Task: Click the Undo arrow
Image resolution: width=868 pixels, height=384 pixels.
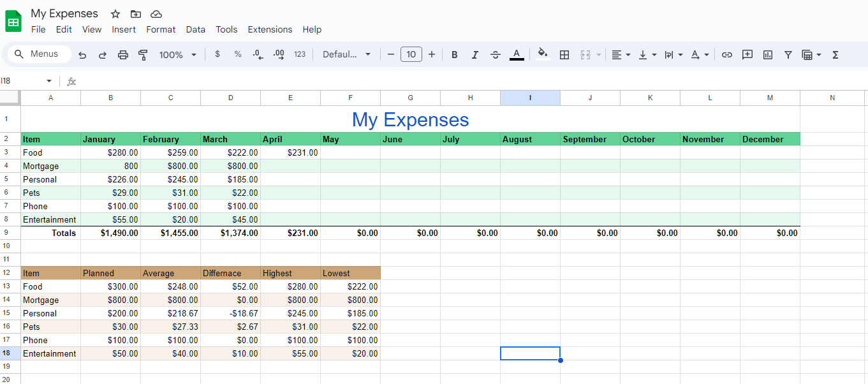Action: 82,55
